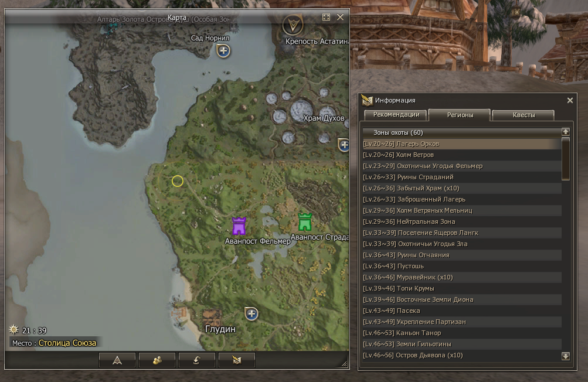Collapse the Зоны охоты (60) list header
588x382 pixels.
click(x=398, y=132)
